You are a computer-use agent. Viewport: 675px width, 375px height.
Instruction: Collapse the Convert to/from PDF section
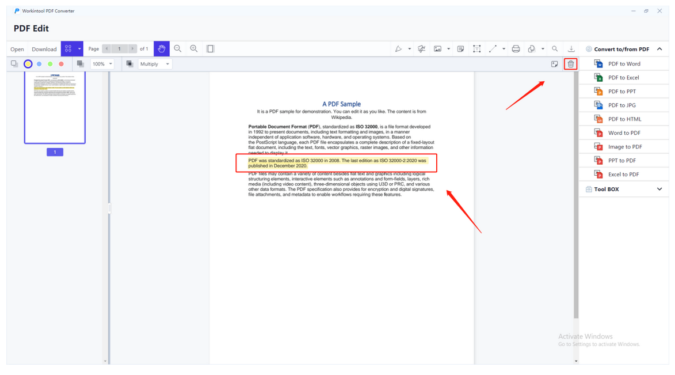[660, 49]
